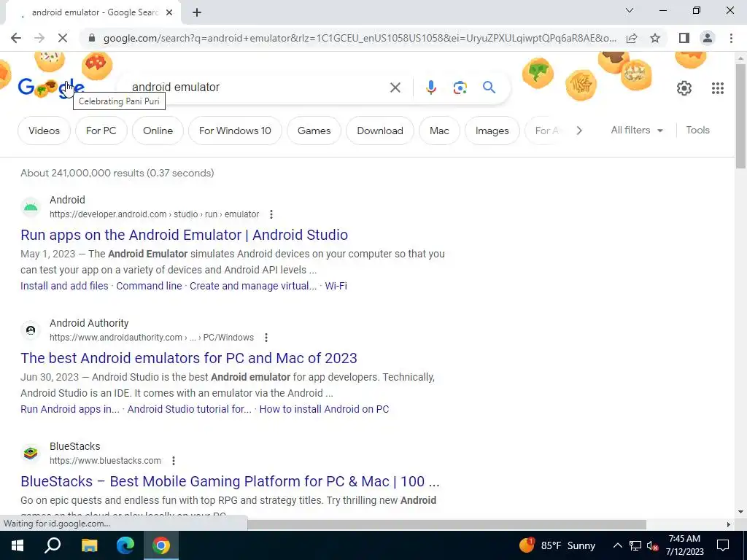Open the Command line sitelink
Image resolution: width=747 pixels, height=560 pixels.
click(149, 286)
